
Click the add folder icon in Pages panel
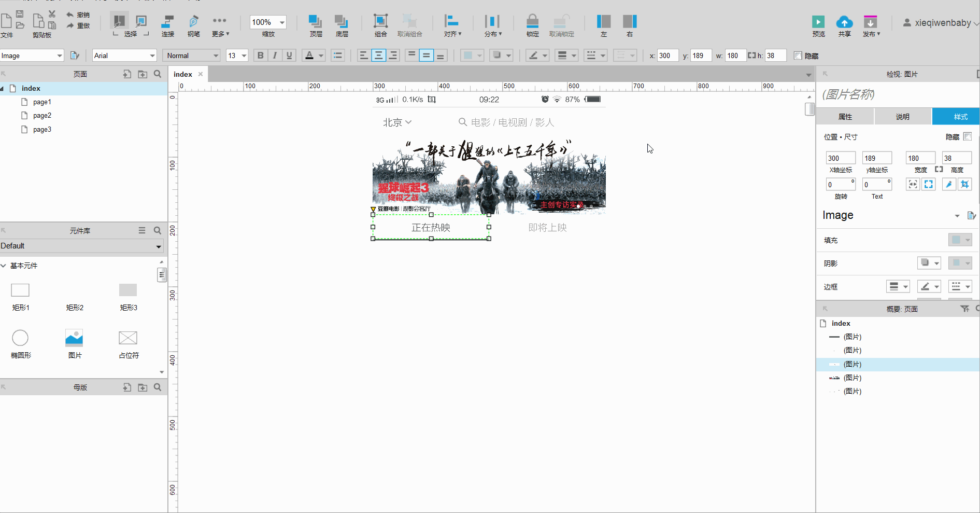tap(143, 74)
